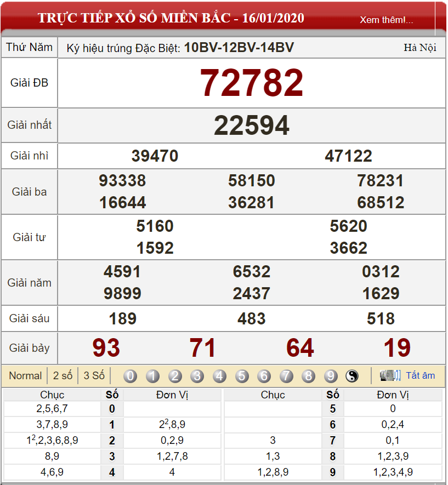Image resolution: width=448 pixels, height=485 pixels.
Task: Click first prize number 22594
Action: point(252,125)
